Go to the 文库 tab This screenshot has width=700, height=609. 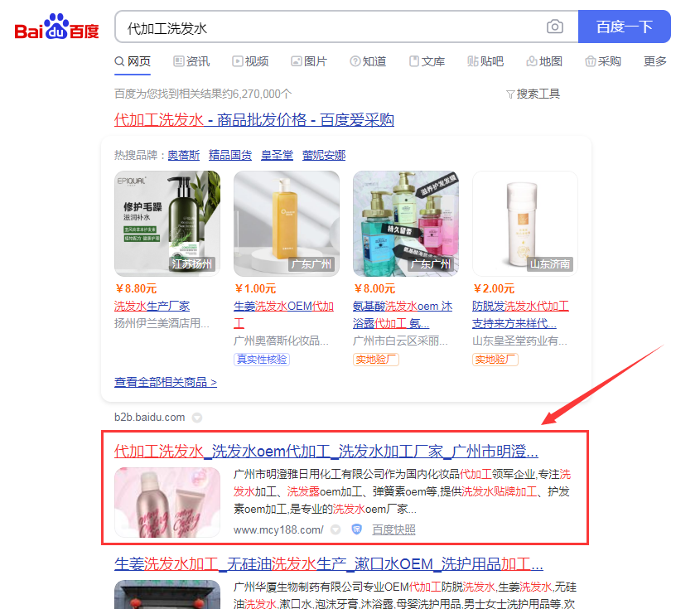427,61
